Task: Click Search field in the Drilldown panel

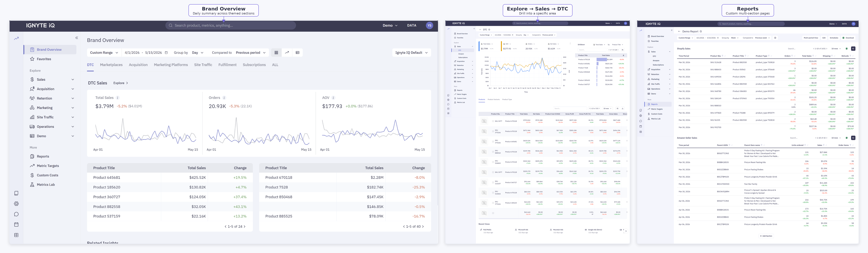Action: pos(592,50)
